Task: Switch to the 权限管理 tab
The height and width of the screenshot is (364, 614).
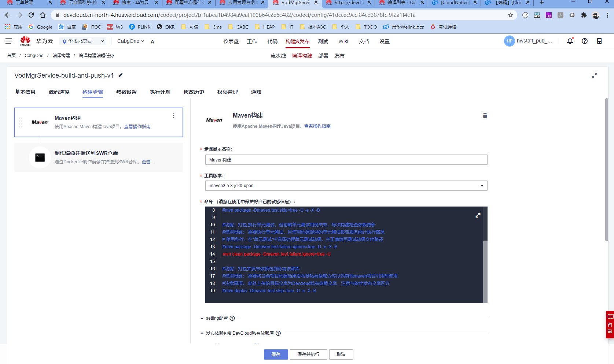Action: click(228, 92)
